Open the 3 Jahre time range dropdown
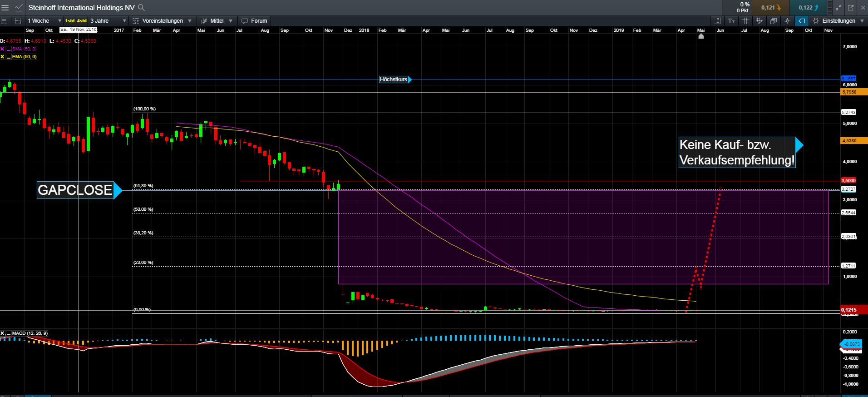This screenshot has height=397, width=868. coord(108,21)
